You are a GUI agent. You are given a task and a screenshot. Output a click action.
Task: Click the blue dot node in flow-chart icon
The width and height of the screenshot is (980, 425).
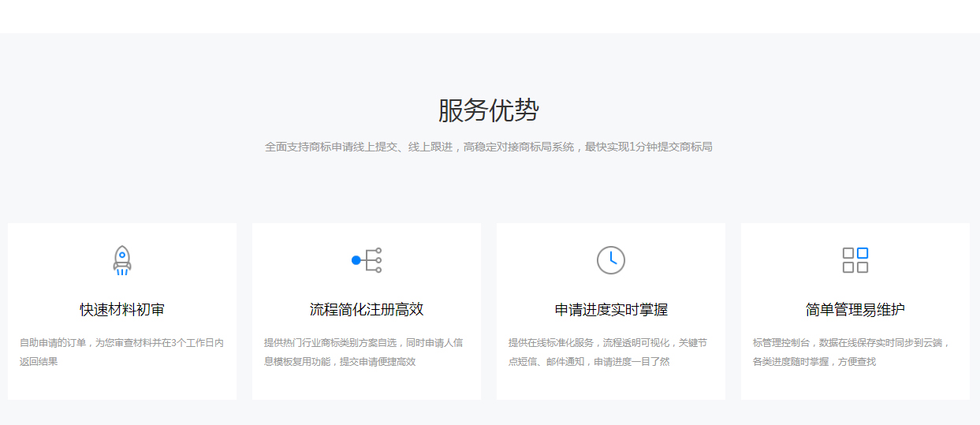click(x=356, y=260)
